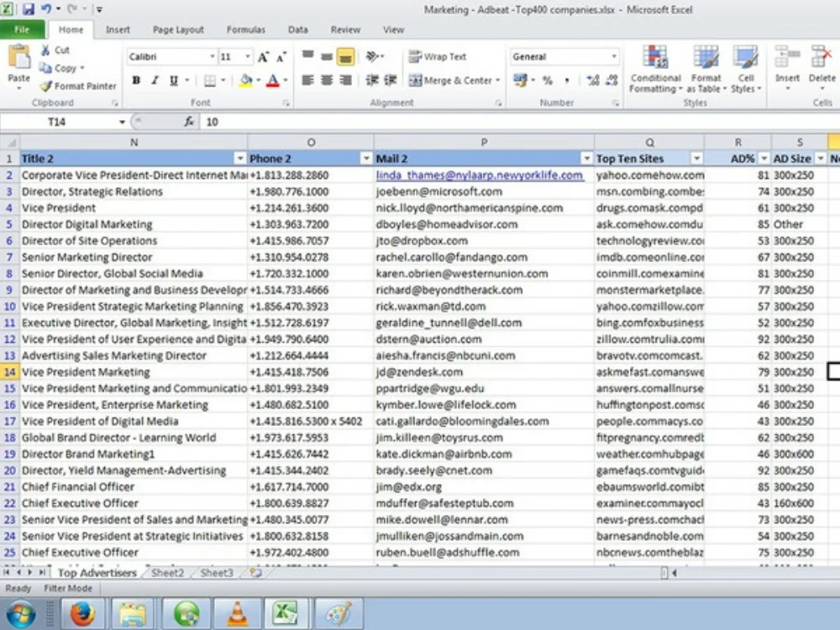Open the Top Ten Sites filter dropdown
The image size is (840, 630).
point(696,159)
